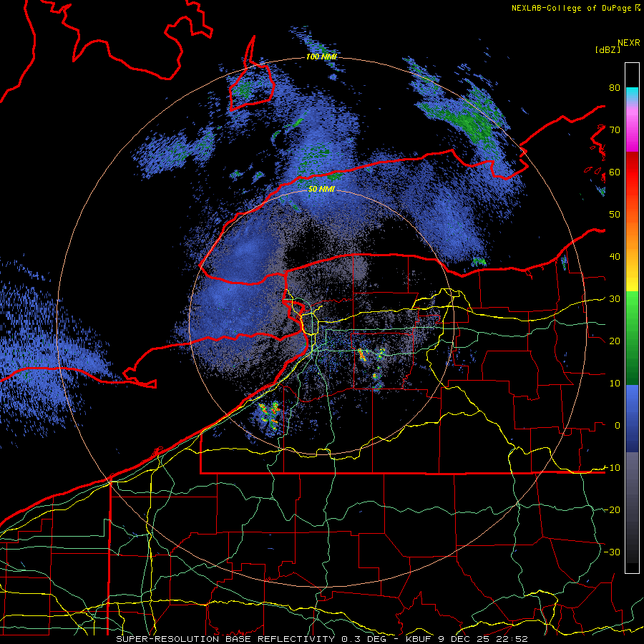Click the -30 dBZ scale label
Screen dimensions: 644x644
tap(612, 552)
